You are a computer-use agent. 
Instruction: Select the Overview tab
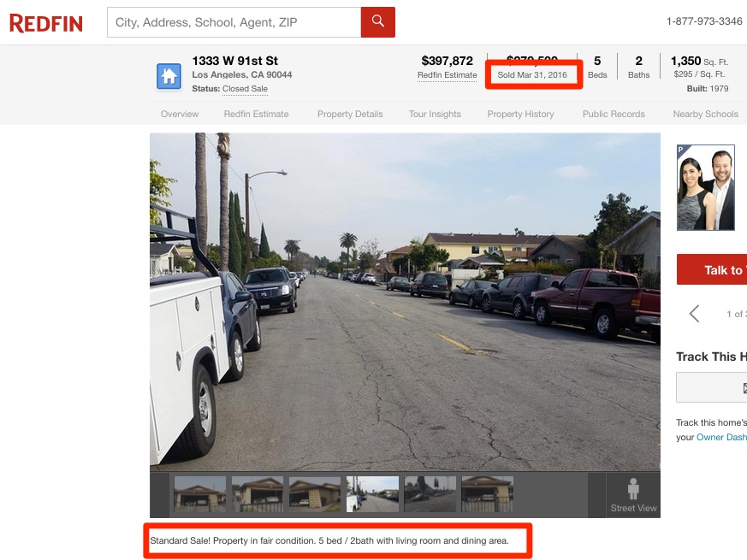(x=180, y=114)
